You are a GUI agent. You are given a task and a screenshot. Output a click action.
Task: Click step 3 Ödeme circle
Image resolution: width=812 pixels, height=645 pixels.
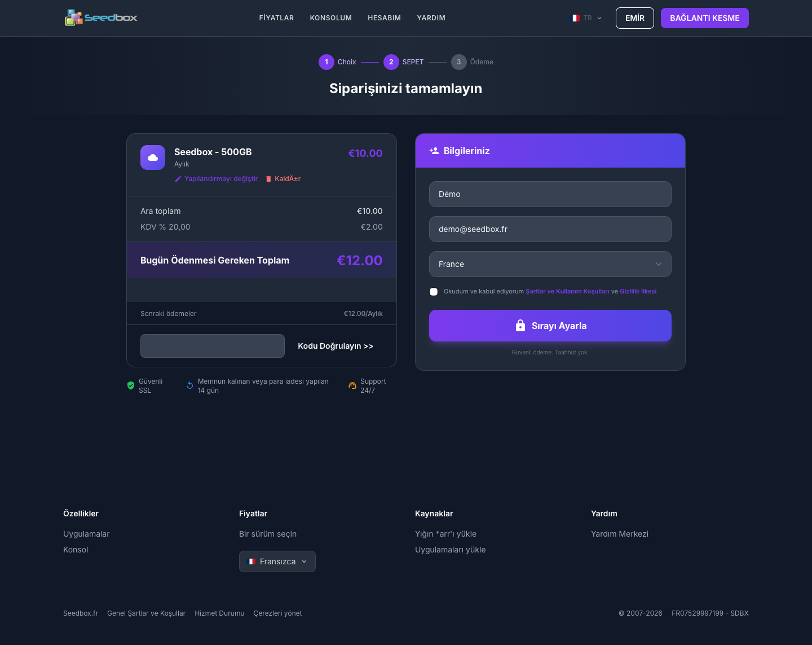coord(459,62)
